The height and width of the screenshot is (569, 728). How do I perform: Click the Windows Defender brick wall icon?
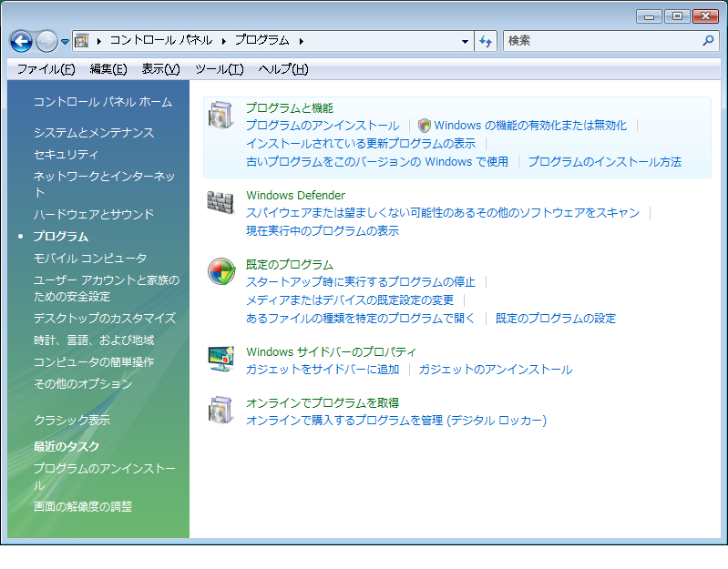[220, 203]
